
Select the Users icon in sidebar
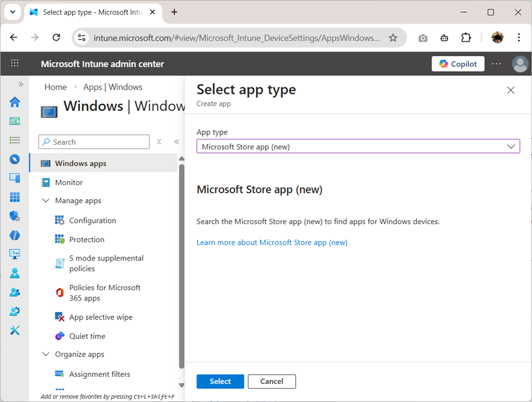[15, 273]
